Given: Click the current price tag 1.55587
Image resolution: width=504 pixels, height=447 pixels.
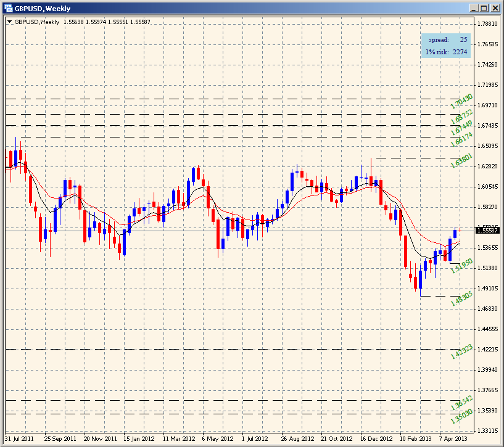Looking at the screenshot, I should pos(487,230).
